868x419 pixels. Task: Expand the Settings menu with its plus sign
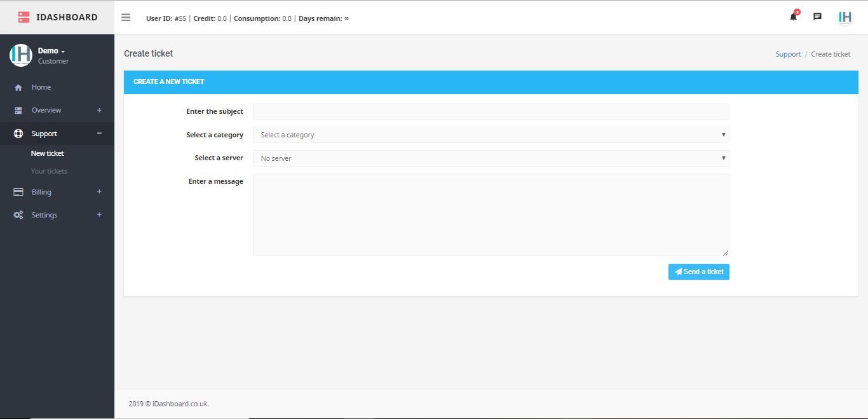click(99, 214)
